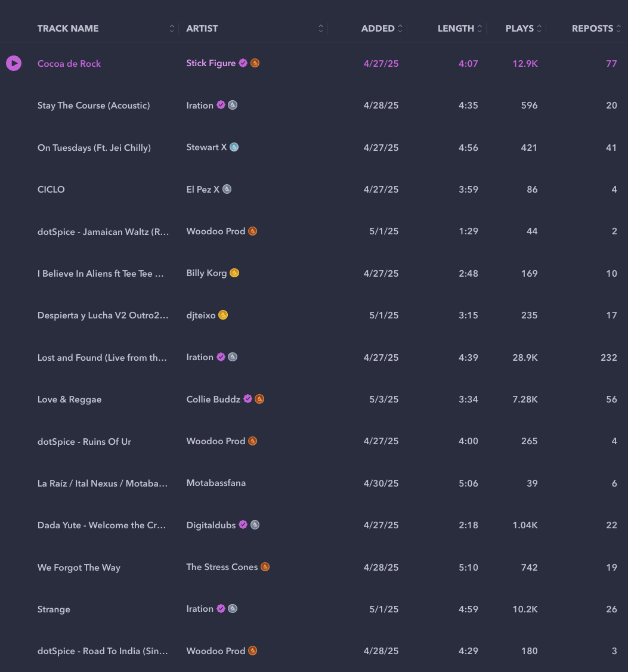Click Stick Figure's purple verified badge
This screenshot has height=672, width=628.
[243, 63]
